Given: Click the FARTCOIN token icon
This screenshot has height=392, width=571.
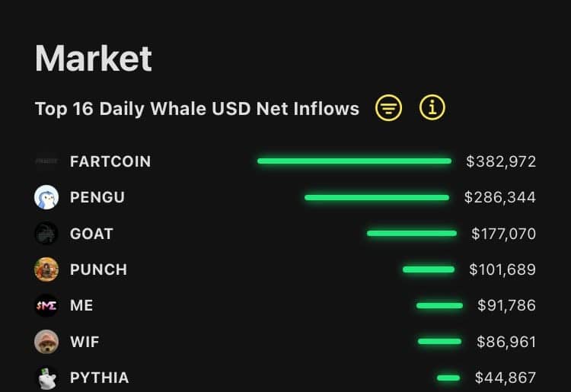Looking at the screenshot, I should click(46, 161).
